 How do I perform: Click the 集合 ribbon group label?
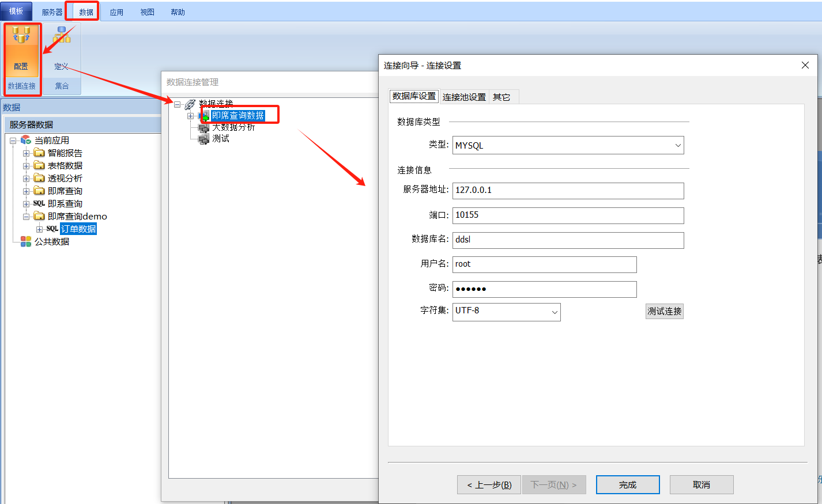coord(62,86)
